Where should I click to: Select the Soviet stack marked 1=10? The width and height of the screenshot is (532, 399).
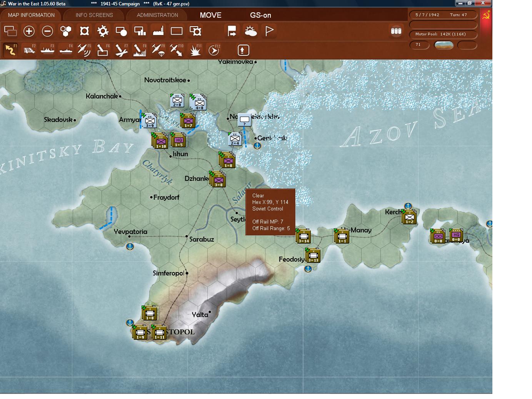(161, 141)
